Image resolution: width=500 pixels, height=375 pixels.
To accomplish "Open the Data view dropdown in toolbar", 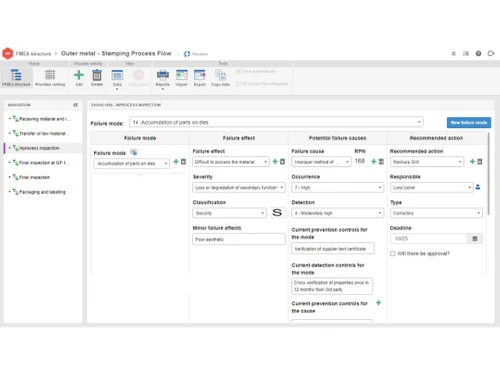I will (x=117, y=79).
